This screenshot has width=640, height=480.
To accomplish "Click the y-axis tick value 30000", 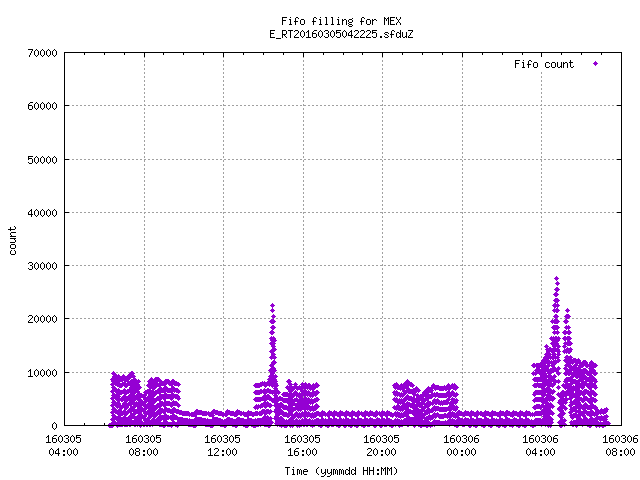I will point(42,266).
